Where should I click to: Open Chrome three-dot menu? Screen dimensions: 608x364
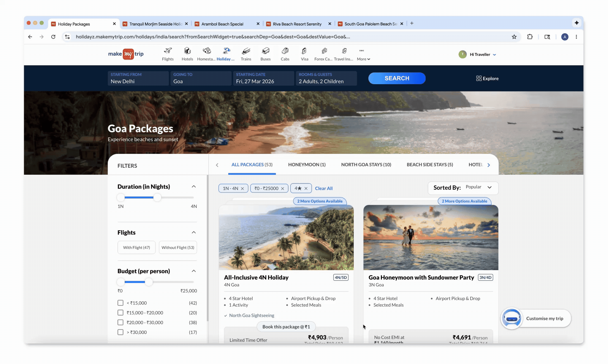576,37
